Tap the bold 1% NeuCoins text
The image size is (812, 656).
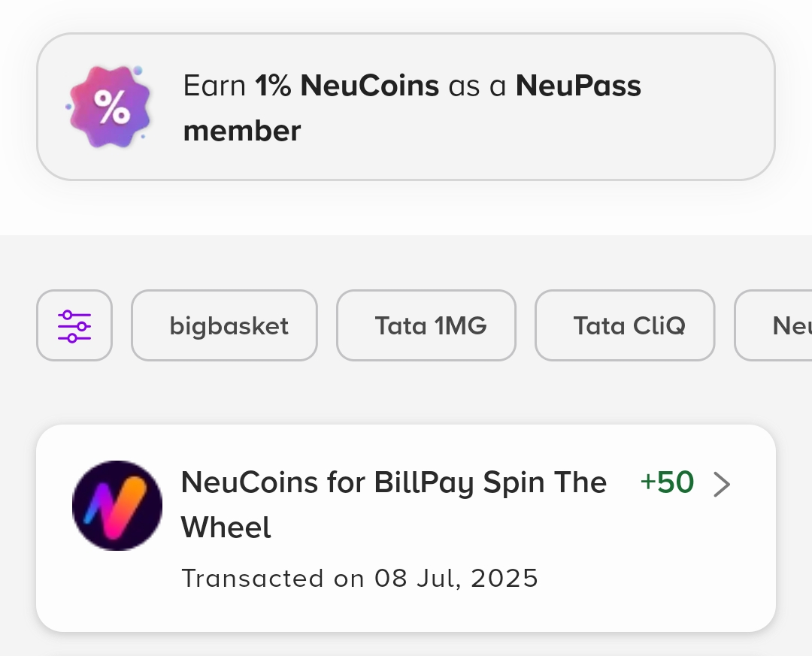click(347, 86)
